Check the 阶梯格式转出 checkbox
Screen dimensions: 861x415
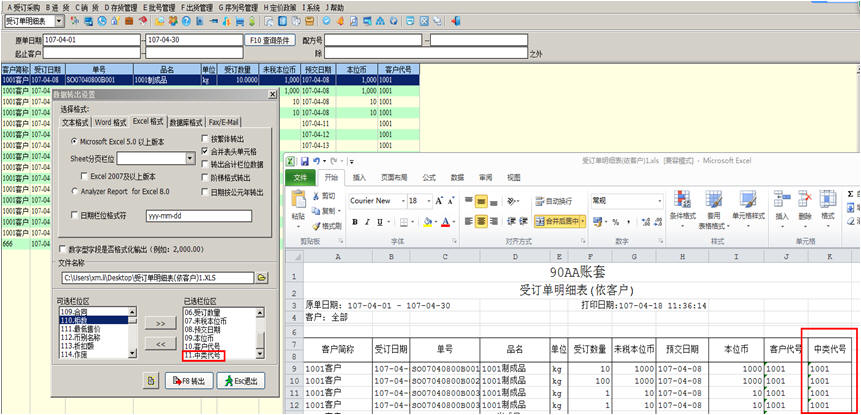[x=205, y=178]
